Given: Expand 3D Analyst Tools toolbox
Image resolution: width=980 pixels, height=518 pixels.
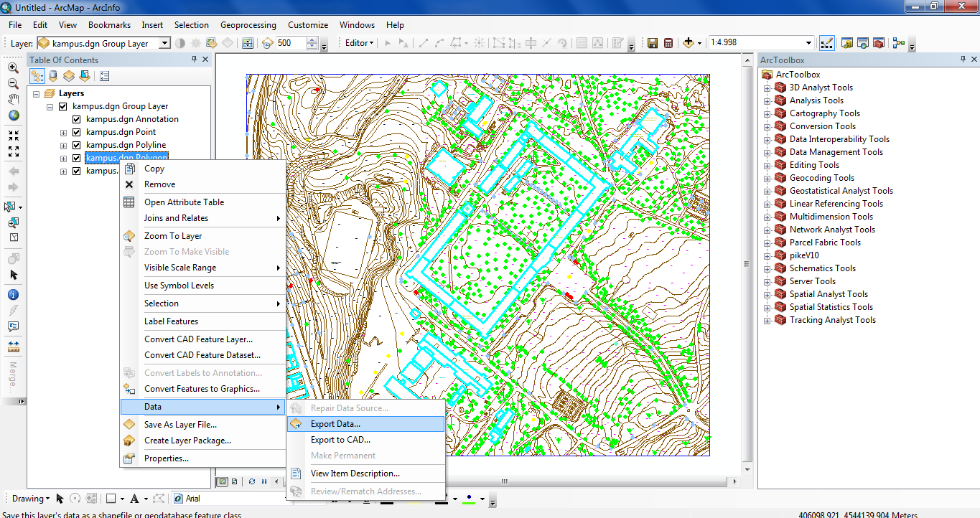Looking at the screenshot, I should tap(767, 88).
